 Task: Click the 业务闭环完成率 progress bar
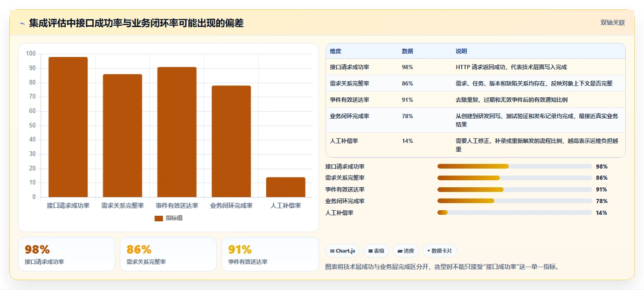515,201
